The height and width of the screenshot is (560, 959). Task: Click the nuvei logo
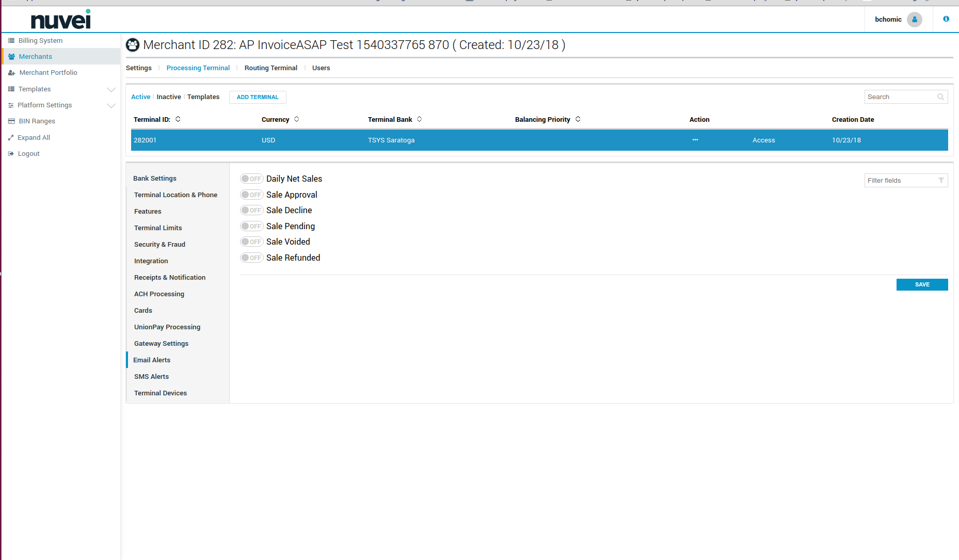(x=61, y=20)
